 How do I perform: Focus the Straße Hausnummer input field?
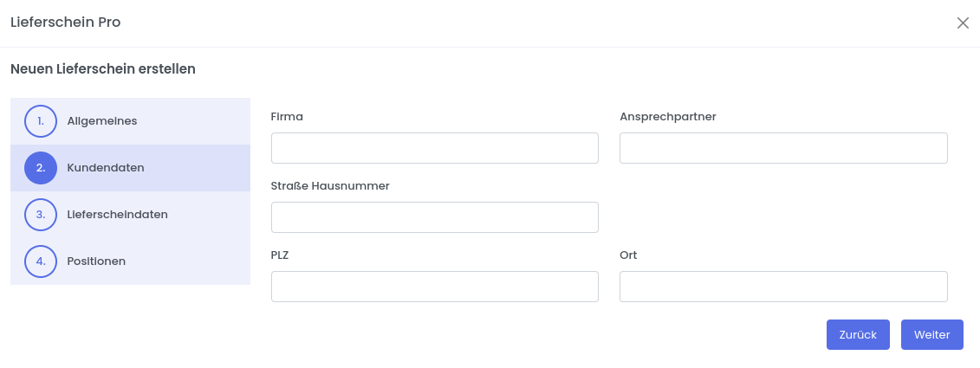pos(434,217)
